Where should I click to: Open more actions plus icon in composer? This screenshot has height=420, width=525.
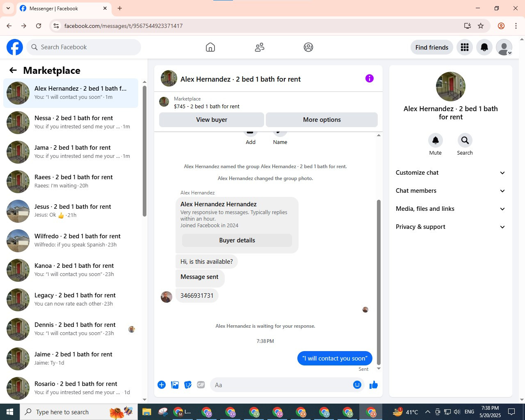(x=162, y=385)
